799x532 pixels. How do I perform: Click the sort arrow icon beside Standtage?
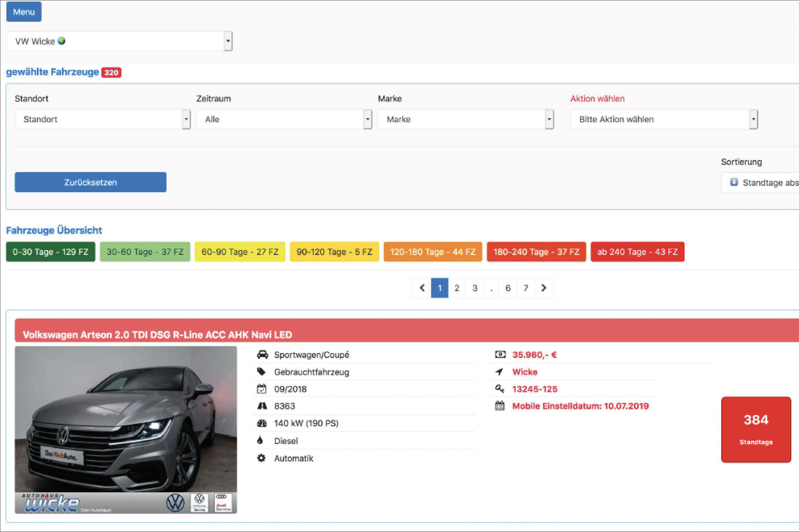click(734, 182)
